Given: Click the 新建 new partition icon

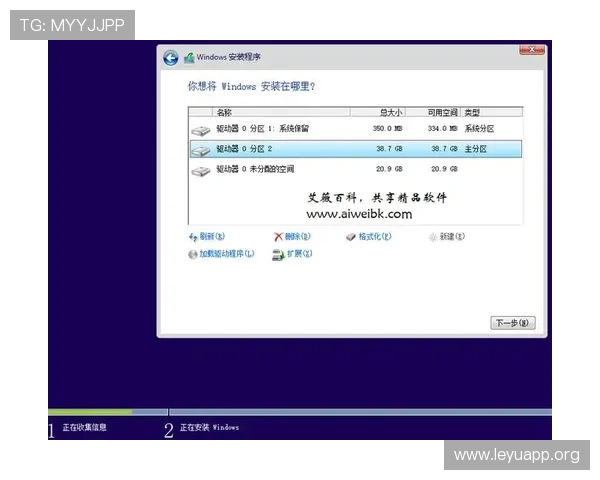Looking at the screenshot, I should [433, 237].
